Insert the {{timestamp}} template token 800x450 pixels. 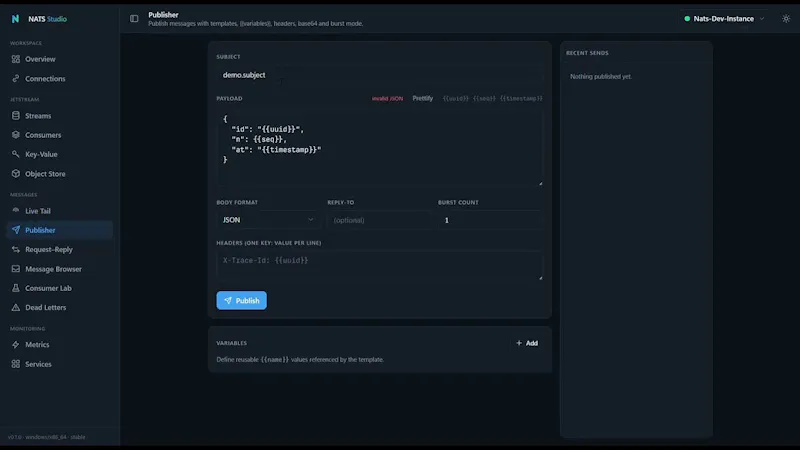521,98
